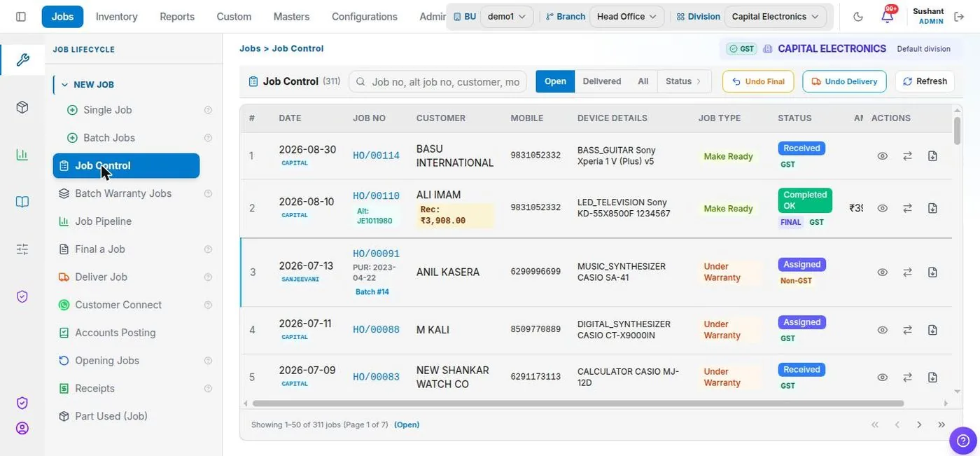Viewport: 980px width, 456px height.
Task: Open the Masters top menu
Action: [x=291, y=16]
